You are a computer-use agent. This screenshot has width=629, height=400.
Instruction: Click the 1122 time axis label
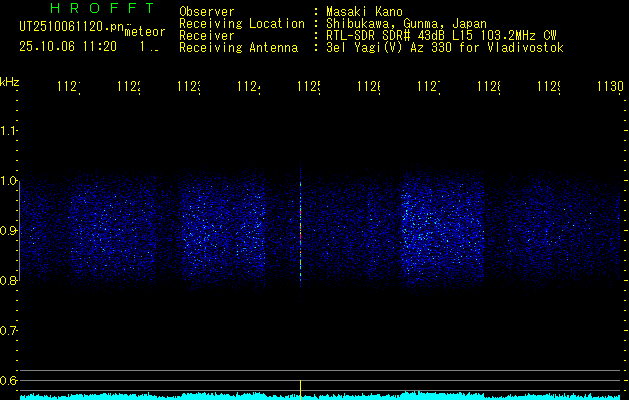(129, 86)
